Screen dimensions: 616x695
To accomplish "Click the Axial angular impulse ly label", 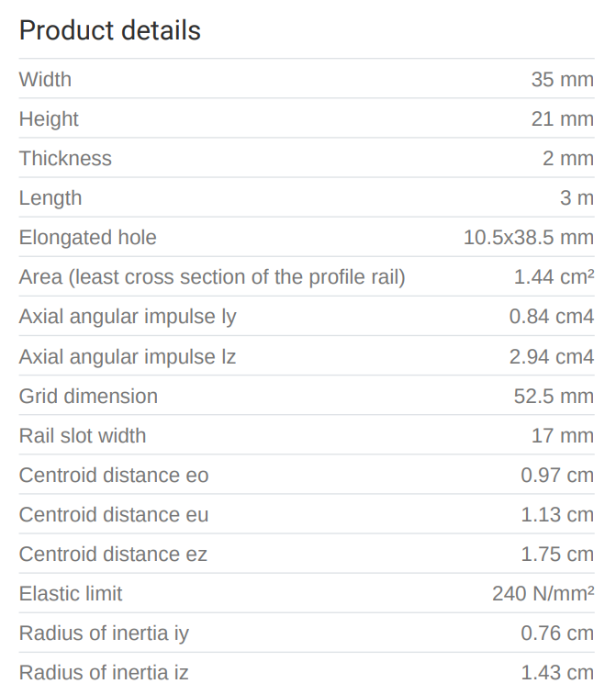I will pyautogui.click(x=128, y=316).
